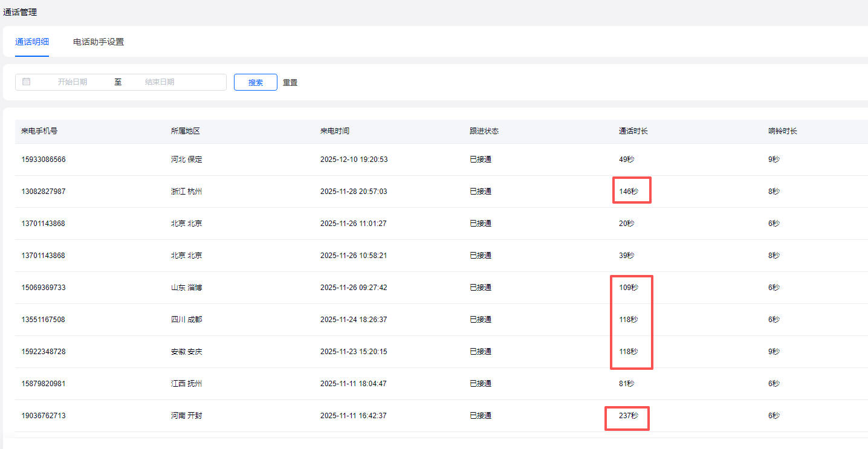The width and height of the screenshot is (868, 449).
Task: Switch to the 通话明细 tab
Action: [x=32, y=42]
